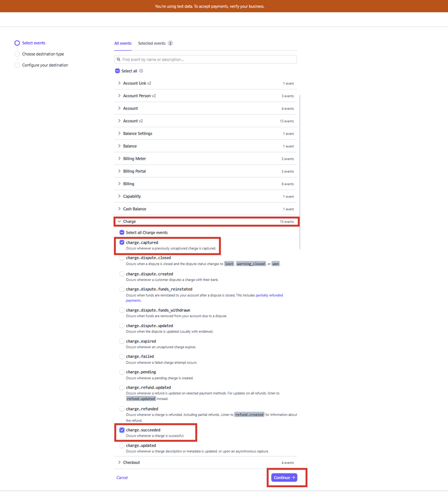
Task: Expand the Billing Portal events group
Action: (120, 171)
